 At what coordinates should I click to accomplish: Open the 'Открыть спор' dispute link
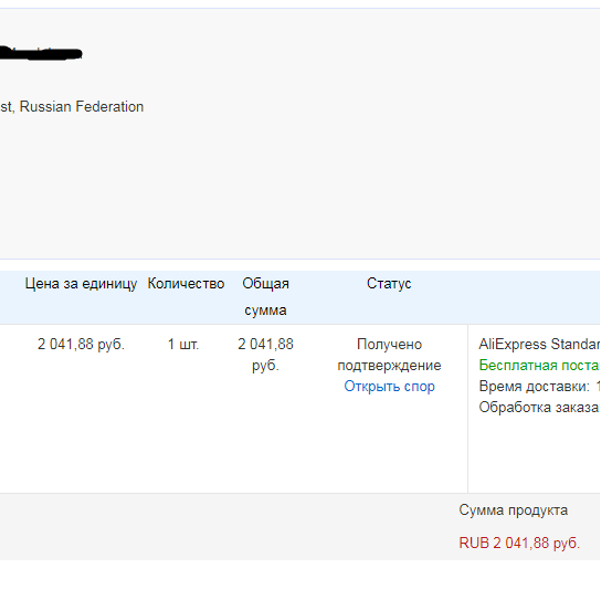click(389, 386)
